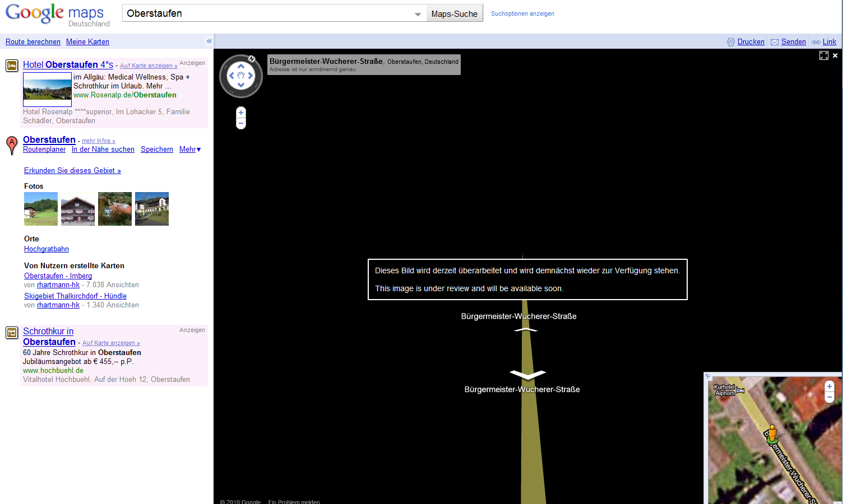843x504 pixels.
Task: Zoom in the overview mini map
Action: (830, 386)
